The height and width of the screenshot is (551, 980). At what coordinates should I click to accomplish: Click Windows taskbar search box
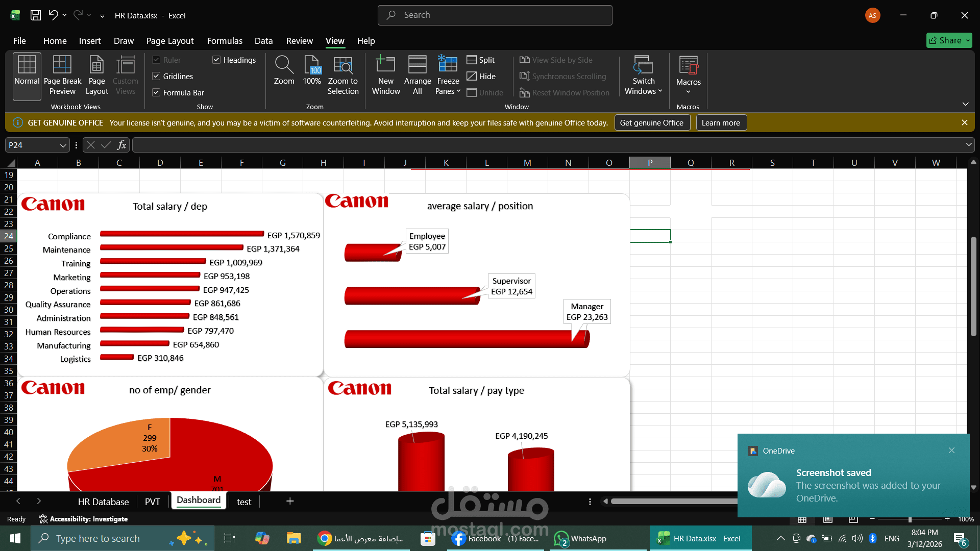click(x=122, y=538)
